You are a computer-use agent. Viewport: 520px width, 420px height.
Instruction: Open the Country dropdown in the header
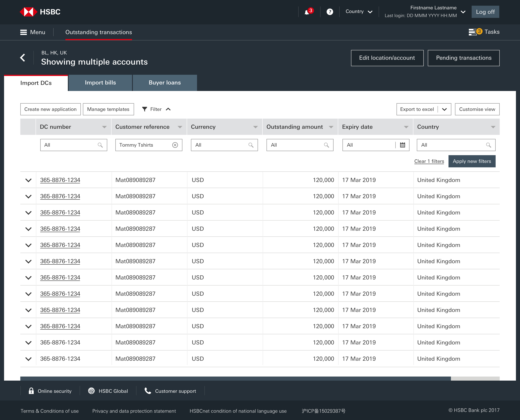359,12
